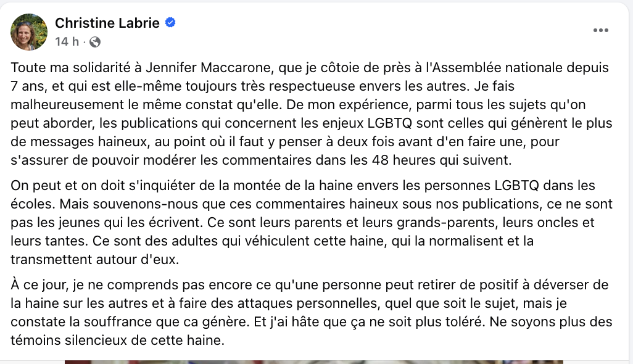The image size is (633, 364).
Task: Click the paragraph starting with À ce jour
Action: [x=312, y=312]
